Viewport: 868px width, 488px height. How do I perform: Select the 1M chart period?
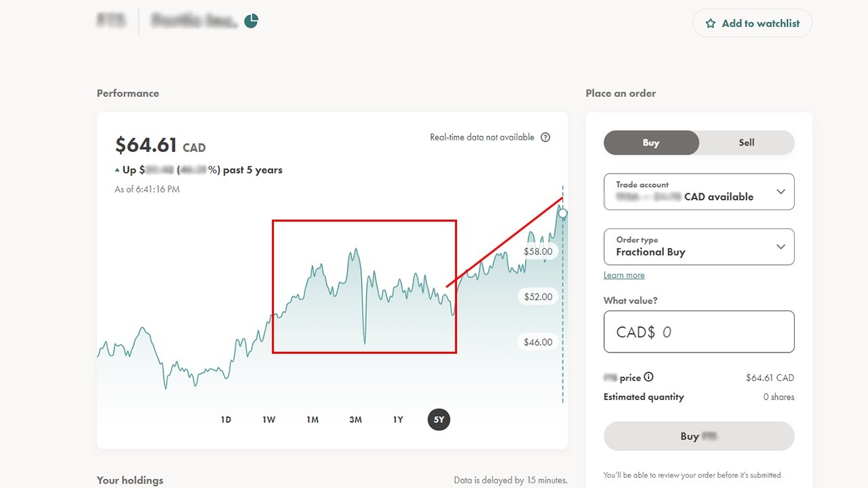click(x=312, y=420)
